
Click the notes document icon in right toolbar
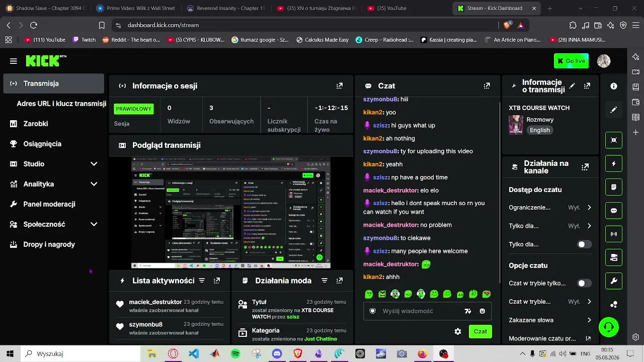(x=614, y=187)
